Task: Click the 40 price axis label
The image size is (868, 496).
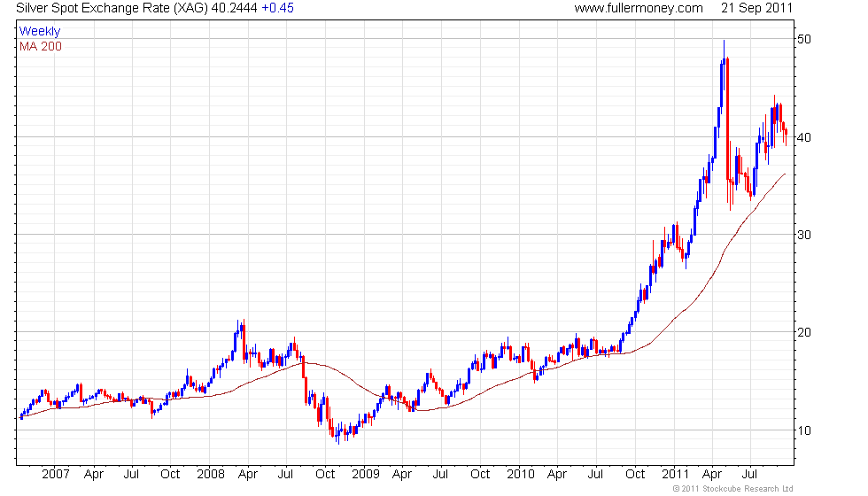Action: coord(804,137)
